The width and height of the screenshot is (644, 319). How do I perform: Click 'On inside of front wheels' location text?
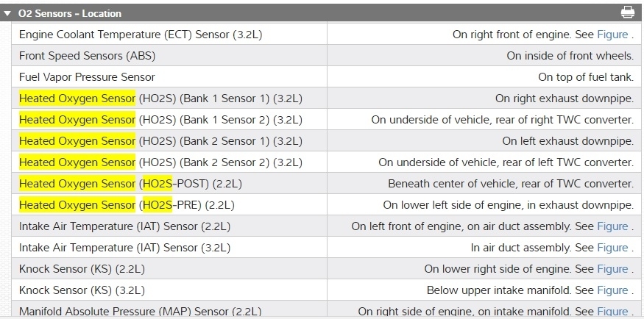click(570, 56)
